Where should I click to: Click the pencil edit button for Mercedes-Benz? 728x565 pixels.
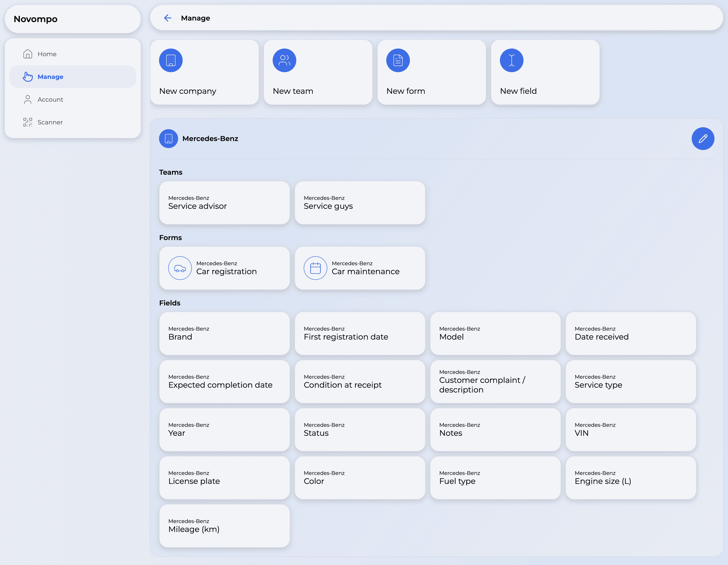click(x=703, y=138)
